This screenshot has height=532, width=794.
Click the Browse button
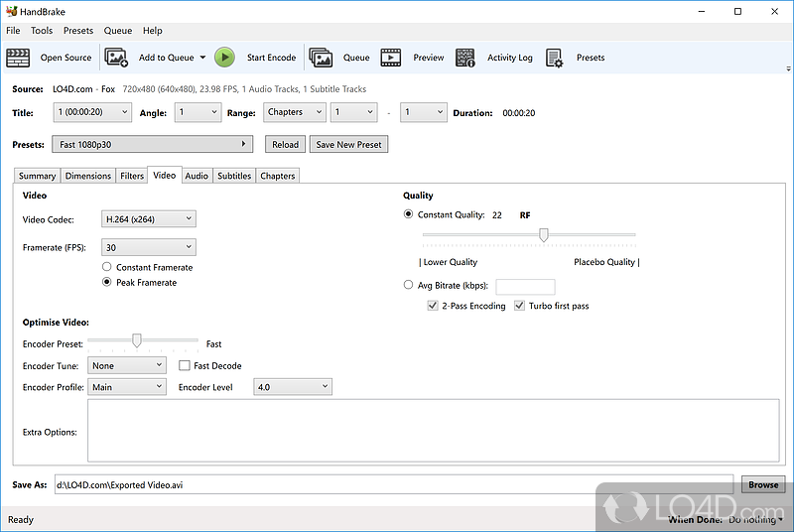[x=763, y=485]
